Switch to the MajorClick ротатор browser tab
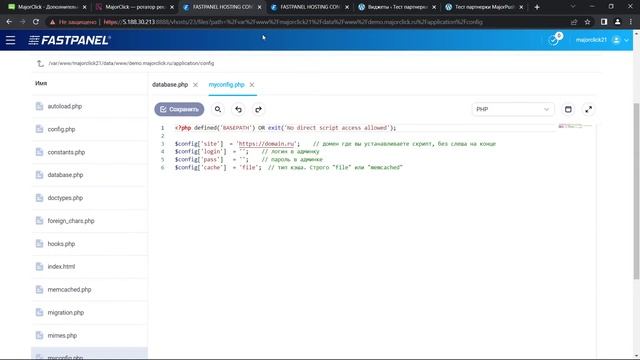Screen dimensions: 640x360 tap(135, 7)
